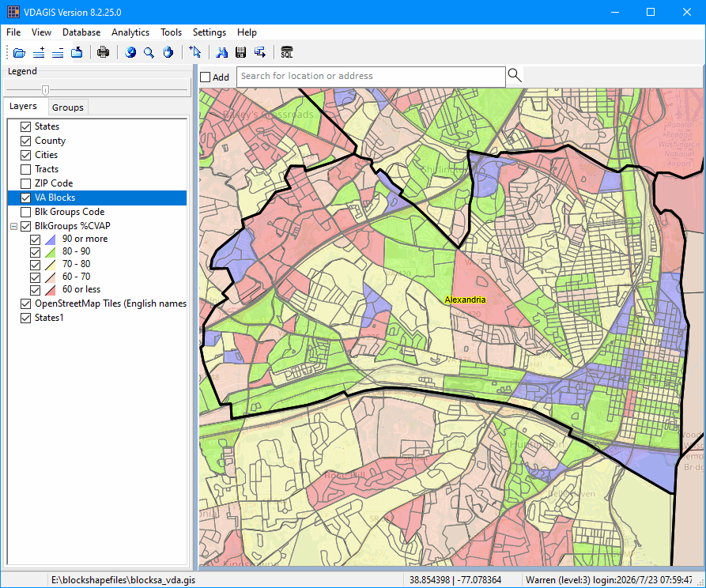Open the Analytics menu
The width and height of the screenshot is (706, 588).
[130, 32]
